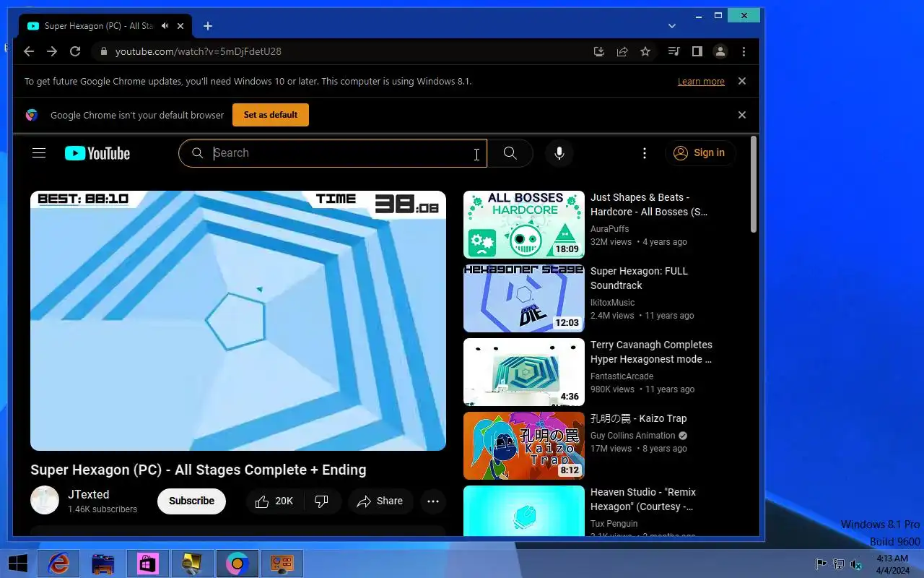Viewport: 924px width, 578px height.
Task: Open Guy Collins Animation channel name
Action: click(633, 436)
